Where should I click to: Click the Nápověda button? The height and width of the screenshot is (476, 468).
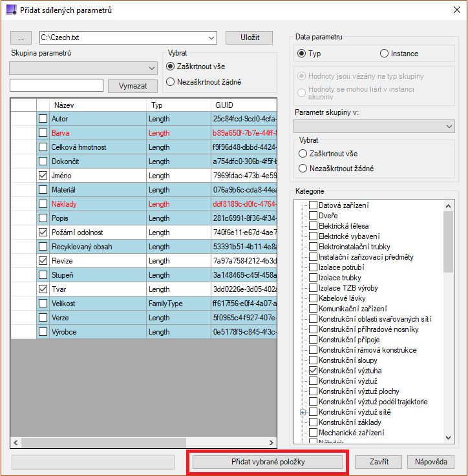[431, 462]
